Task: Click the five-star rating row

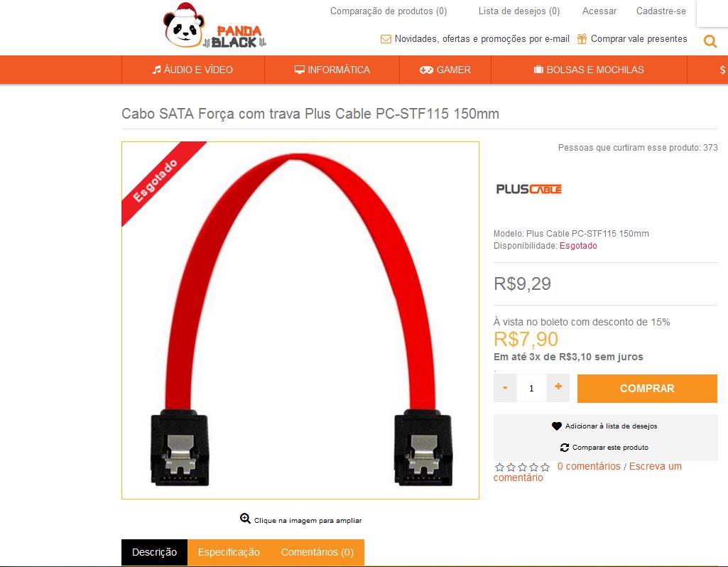Action: click(x=522, y=467)
